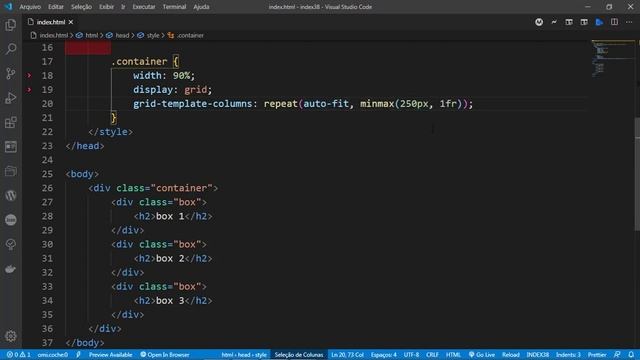Change line endings via CRLF
The image size is (640, 360).
click(x=432, y=355)
